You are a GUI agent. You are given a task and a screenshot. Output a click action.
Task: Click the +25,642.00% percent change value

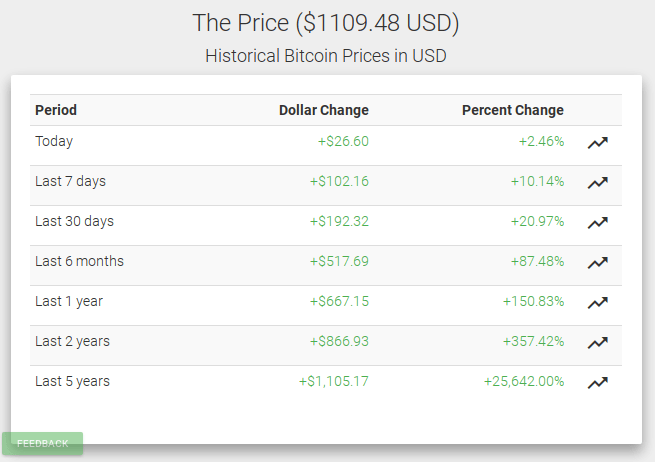(524, 381)
